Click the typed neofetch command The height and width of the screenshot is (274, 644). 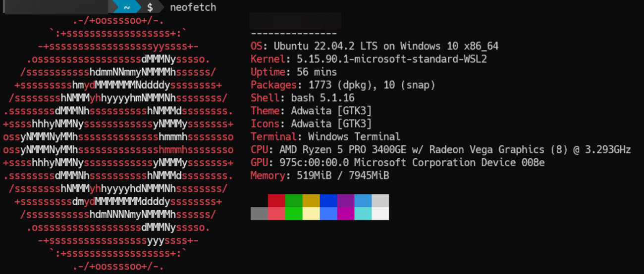click(193, 7)
